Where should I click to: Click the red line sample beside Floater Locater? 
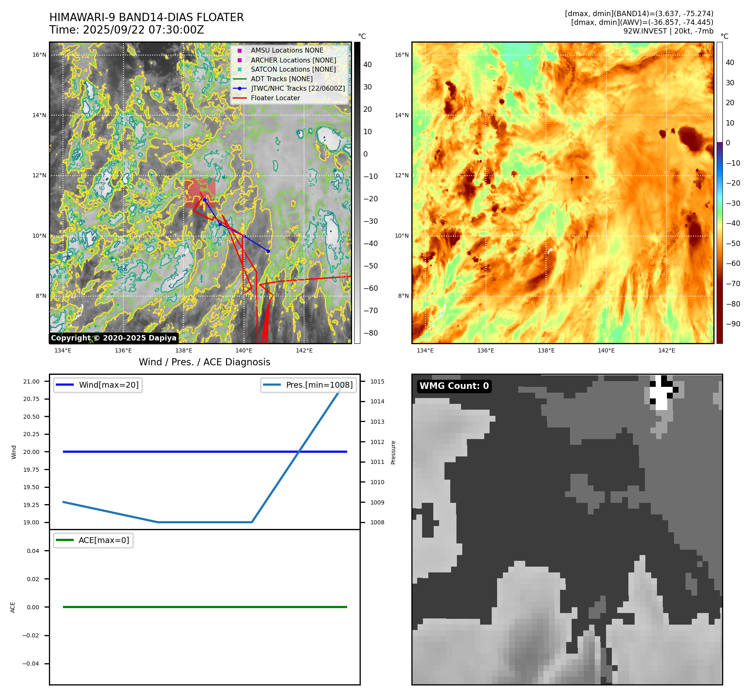coord(239,98)
